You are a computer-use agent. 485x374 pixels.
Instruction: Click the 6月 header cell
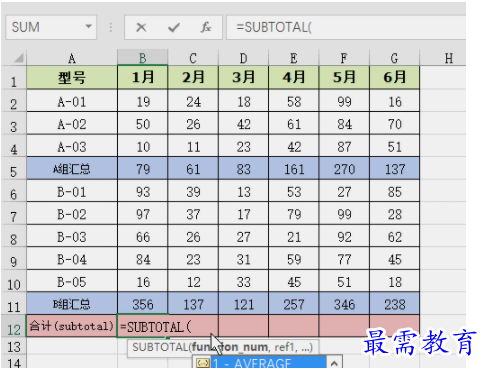(x=394, y=78)
